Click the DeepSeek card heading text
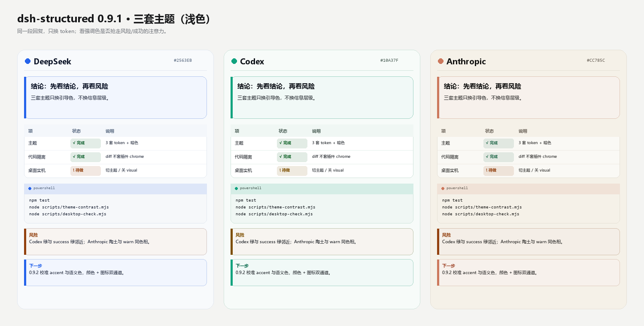This screenshot has height=326, width=644. (52, 61)
